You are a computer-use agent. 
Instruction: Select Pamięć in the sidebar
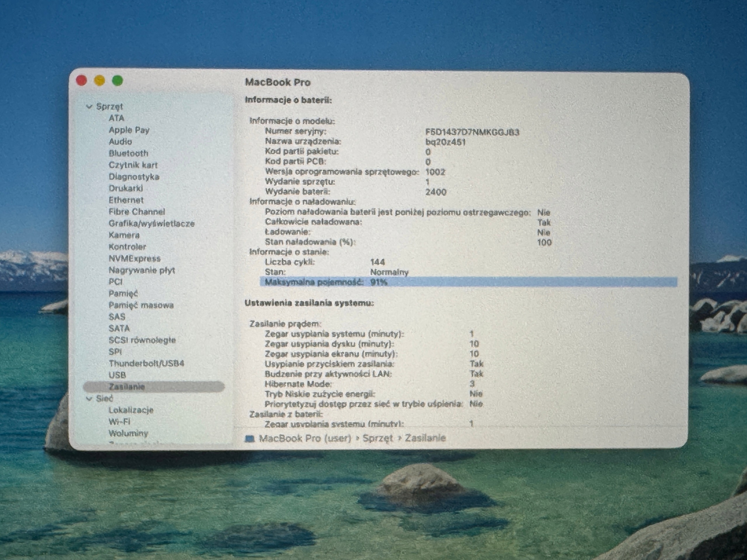123,294
